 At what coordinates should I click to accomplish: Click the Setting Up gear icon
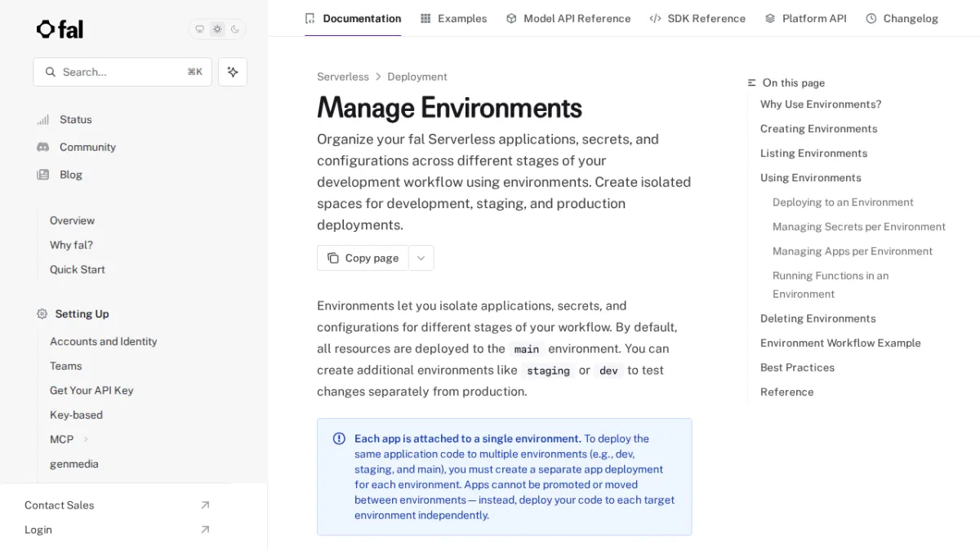42,314
